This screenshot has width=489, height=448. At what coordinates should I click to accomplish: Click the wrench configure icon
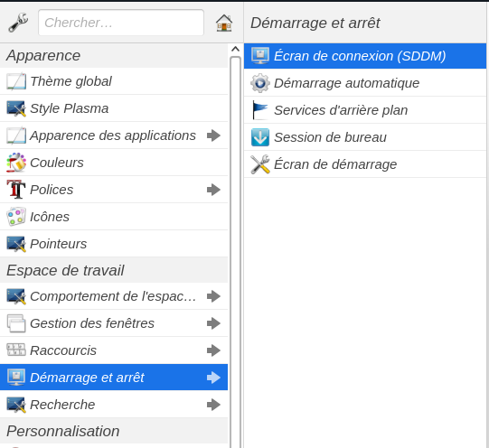click(x=18, y=23)
